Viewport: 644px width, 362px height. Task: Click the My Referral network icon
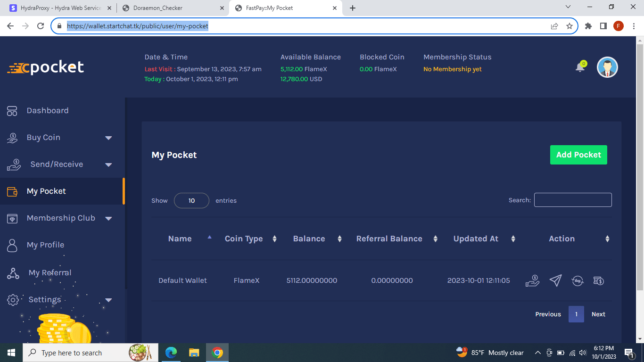(13, 273)
